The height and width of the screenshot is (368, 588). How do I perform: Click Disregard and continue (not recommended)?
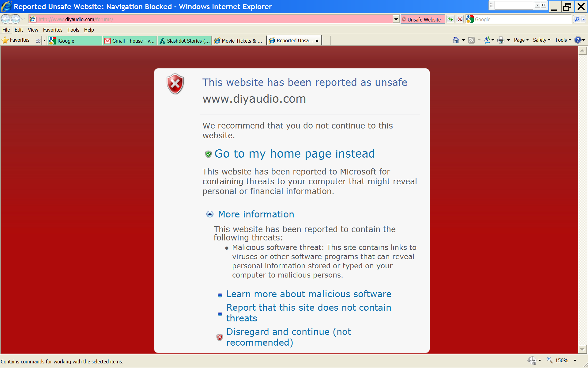(288, 337)
